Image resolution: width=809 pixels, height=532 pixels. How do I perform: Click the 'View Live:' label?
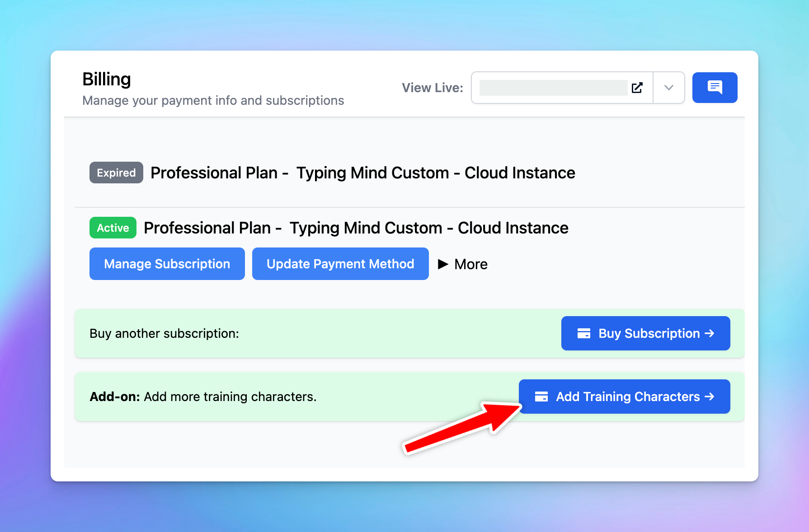coord(433,88)
